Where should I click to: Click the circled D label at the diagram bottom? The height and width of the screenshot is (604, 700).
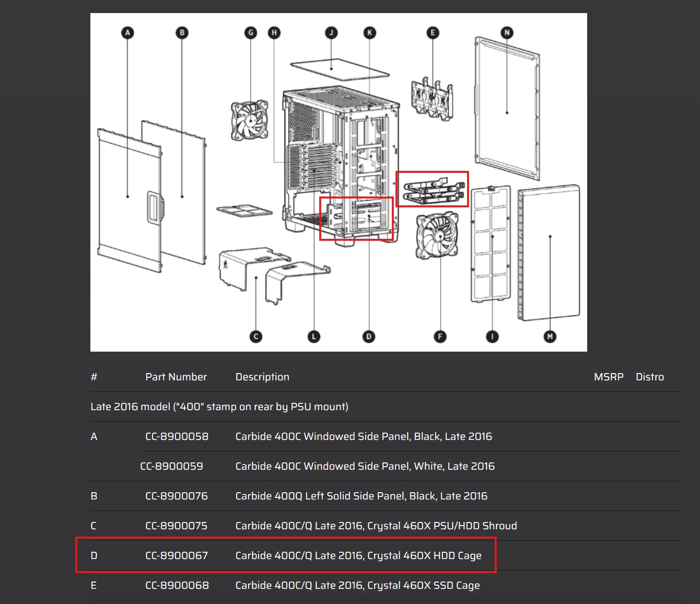click(369, 336)
